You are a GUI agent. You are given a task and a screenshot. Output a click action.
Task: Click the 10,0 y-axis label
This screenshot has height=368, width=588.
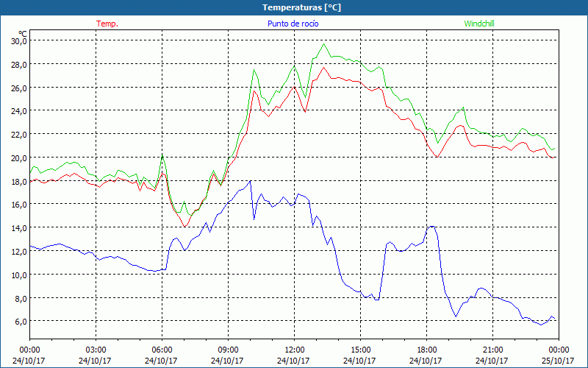coord(19,275)
